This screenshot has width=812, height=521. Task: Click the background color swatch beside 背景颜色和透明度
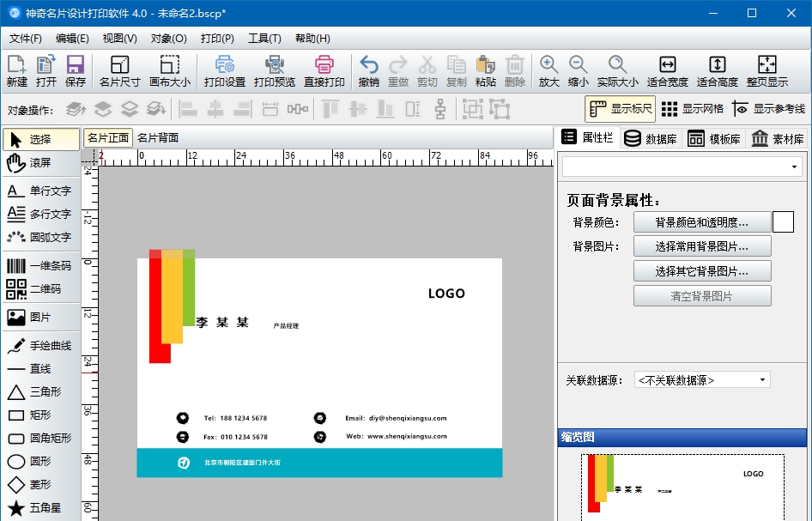pyautogui.click(x=783, y=221)
